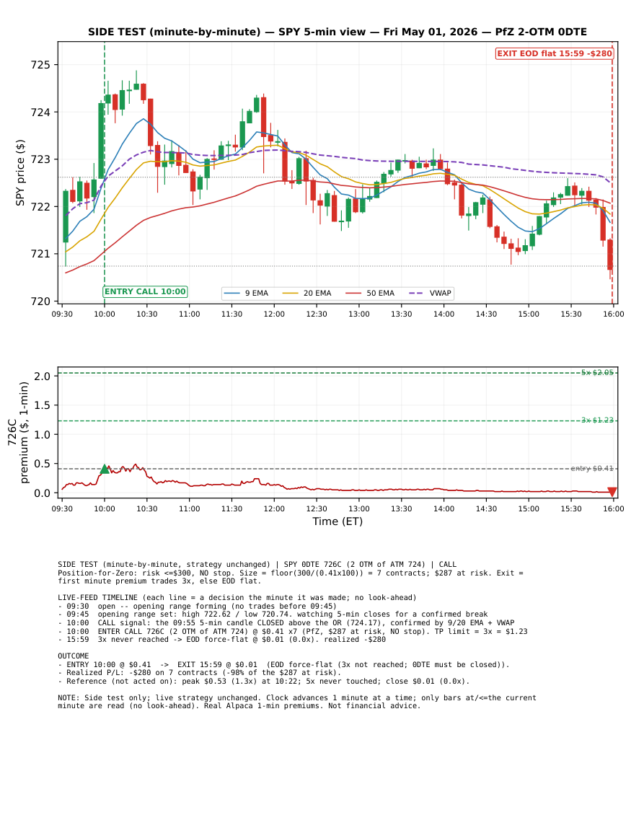The image size is (644, 833).
Task: Click the 'SPY price ($)' y-axis label
Action: click(x=20, y=172)
